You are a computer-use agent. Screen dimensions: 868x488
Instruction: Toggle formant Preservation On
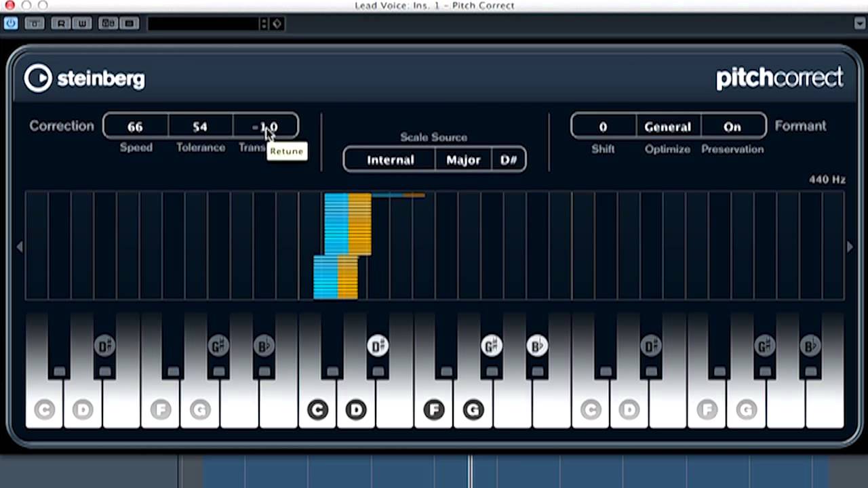[732, 127]
